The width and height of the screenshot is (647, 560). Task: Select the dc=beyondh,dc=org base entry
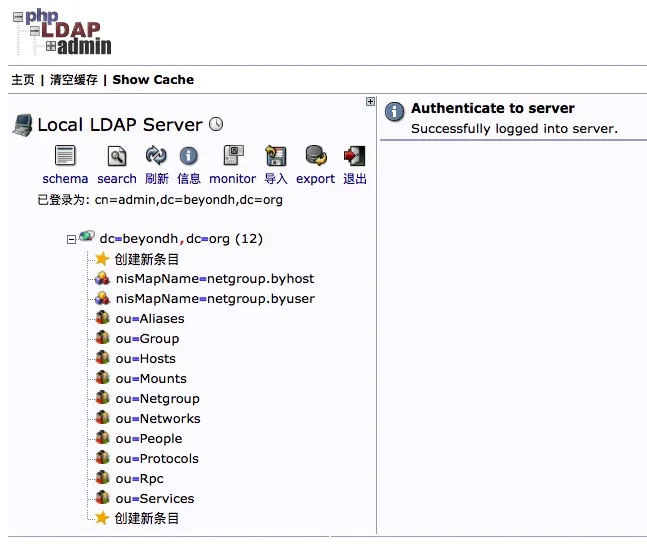pyautogui.click(x=181, y=239)
